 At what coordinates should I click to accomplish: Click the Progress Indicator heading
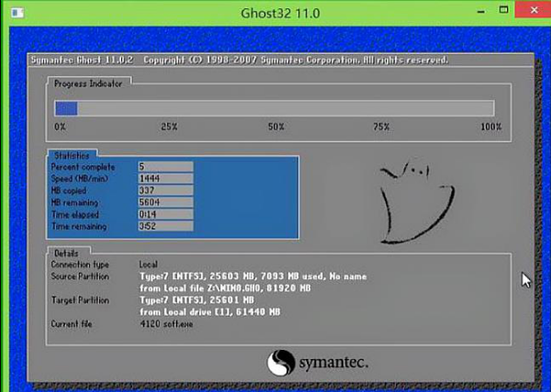88,84
